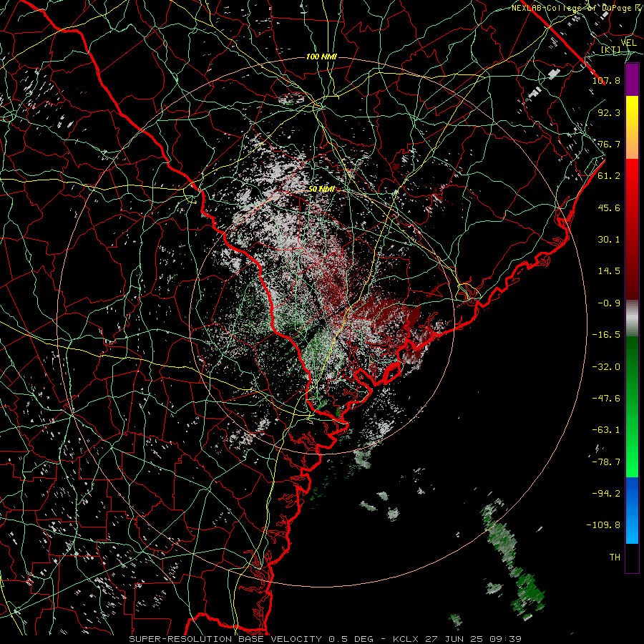Click the -94.2 legend value
This screenshot has width=644, height=644.
(x=606, y=494)
